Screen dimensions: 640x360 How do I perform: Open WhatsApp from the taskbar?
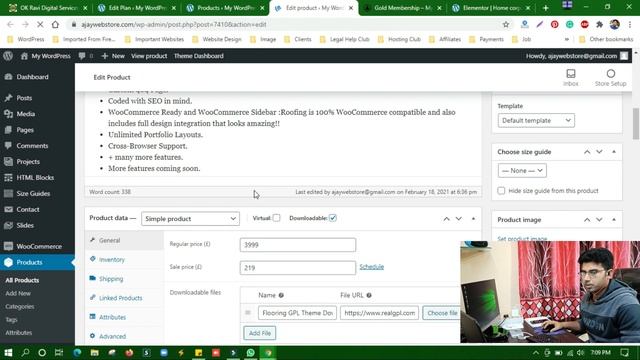tap(251, 353)
